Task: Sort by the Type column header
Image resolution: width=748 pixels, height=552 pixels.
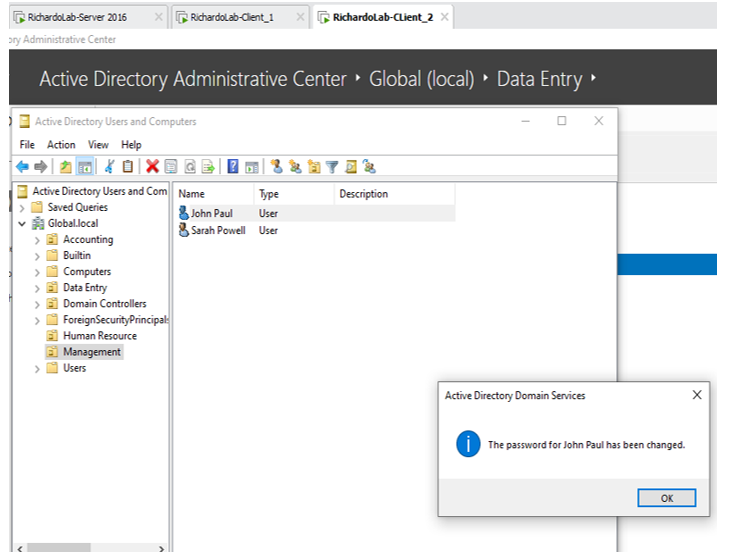Action: tap(294, 194)
